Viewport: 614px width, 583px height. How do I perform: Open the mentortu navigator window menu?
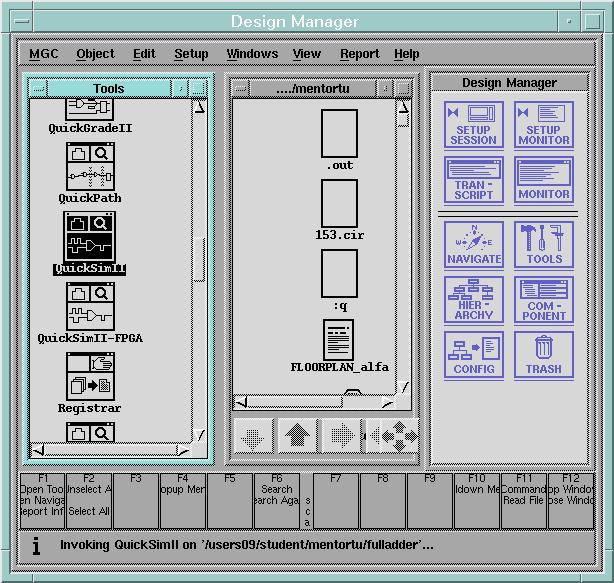coord(241,88)
